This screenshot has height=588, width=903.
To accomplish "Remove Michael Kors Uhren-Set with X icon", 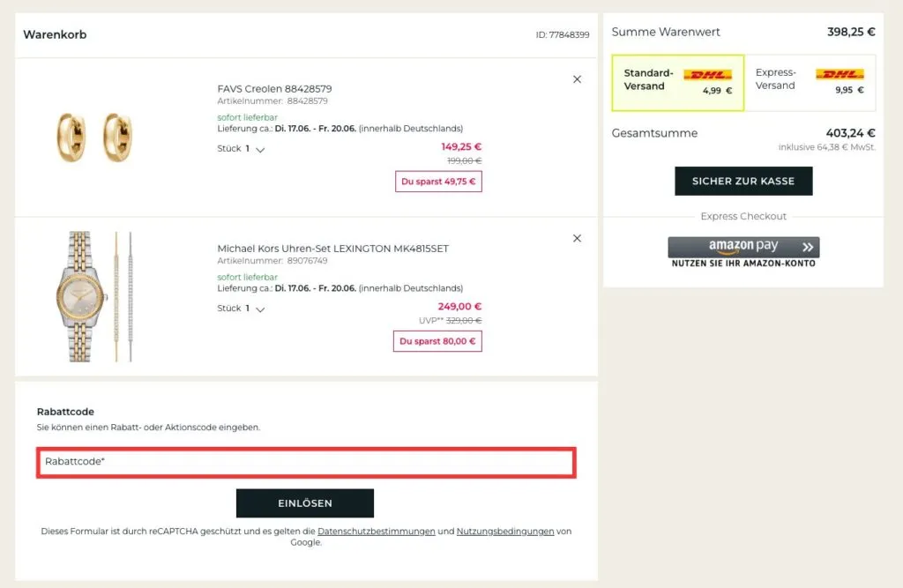I will (x=577, y=238).
